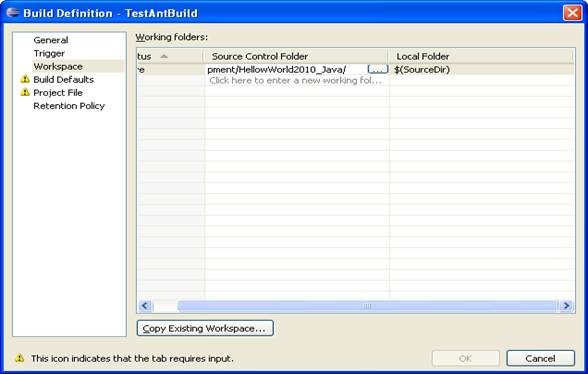The width and height of the screenshot is (588, 374).
Task: Click the Eclipse icon in title bar
Action: tap(13, 12)
